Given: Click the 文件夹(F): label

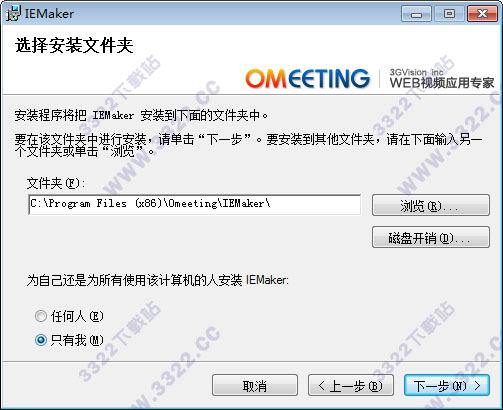Looking at the screenshot, I should [56, 183].
